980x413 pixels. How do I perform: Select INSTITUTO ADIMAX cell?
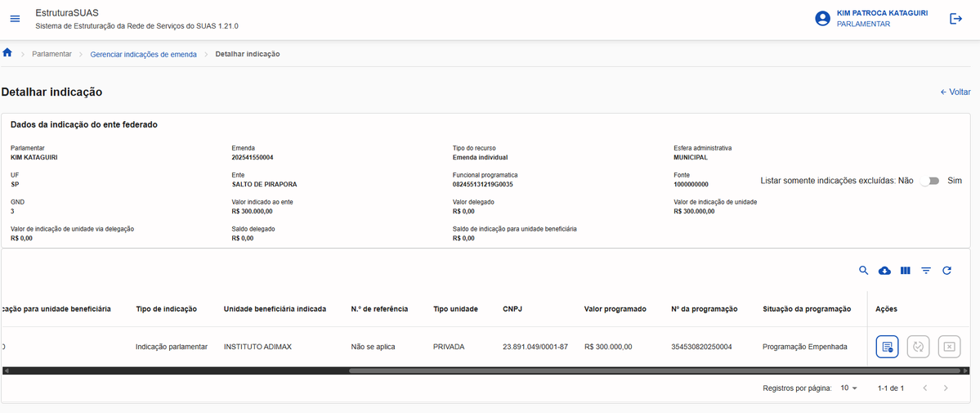pos(257,347)
